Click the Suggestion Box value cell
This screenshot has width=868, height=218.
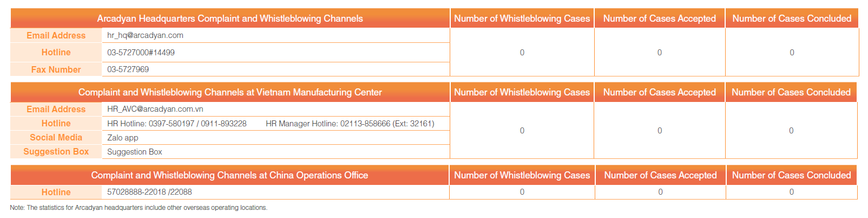[x=135, y=152]
